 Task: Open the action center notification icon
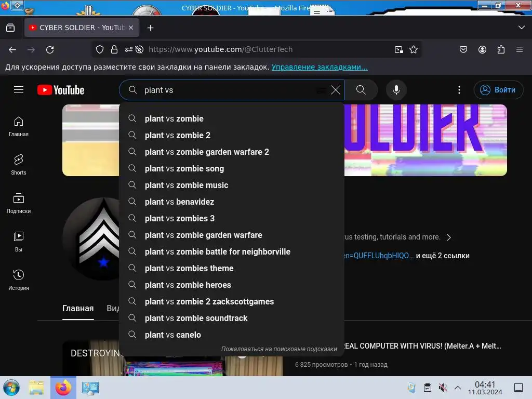click(x=518, y=388)
